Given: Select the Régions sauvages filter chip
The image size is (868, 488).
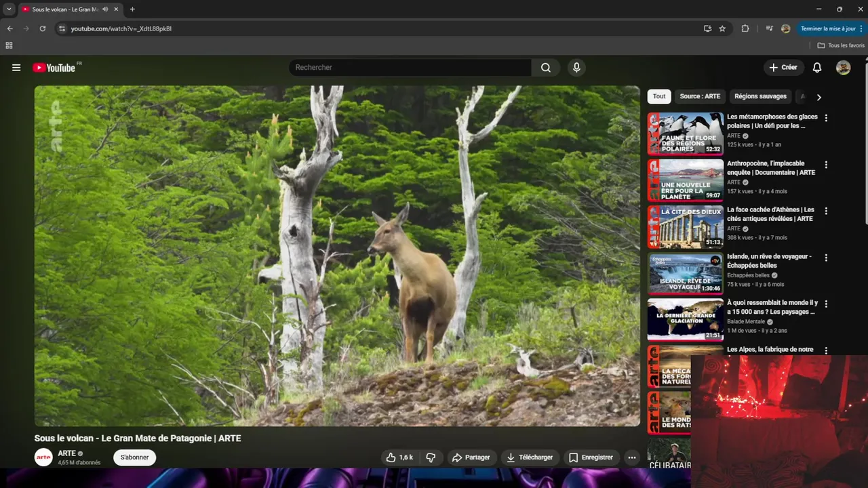Looking at the screenshot, I should pos(760,96).
